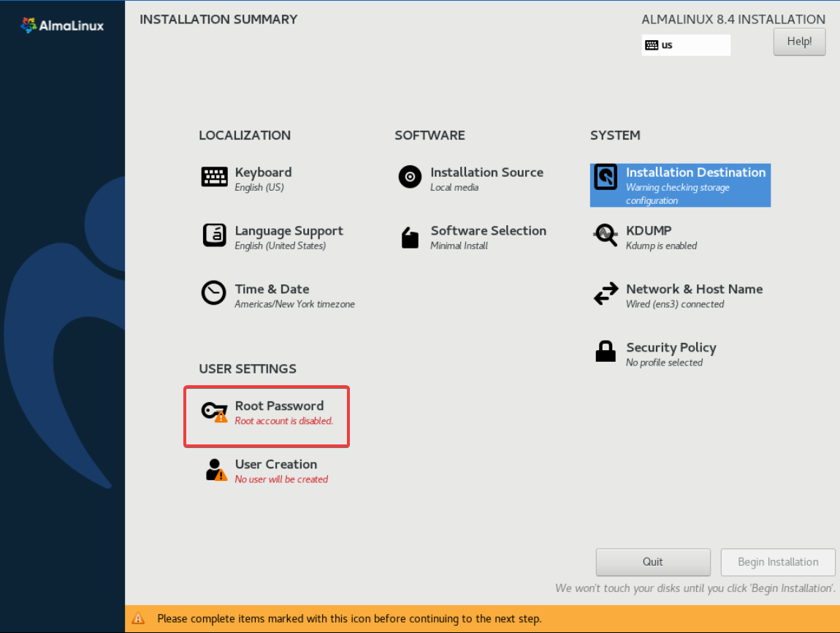Image resolution: width=840 pixels, height=633 pixels.
Task: Click the User Creation person icon
Action: point(216,470)
